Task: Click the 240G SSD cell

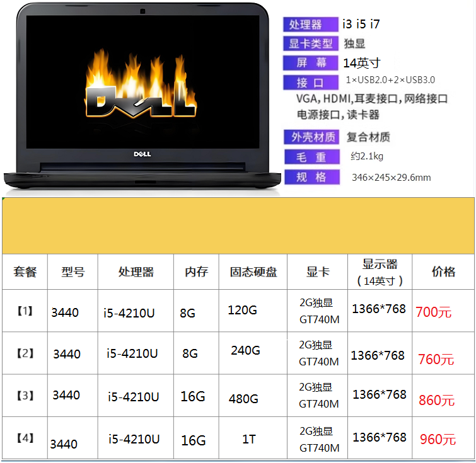Action: pyautogui.click(x=246, y=350)
